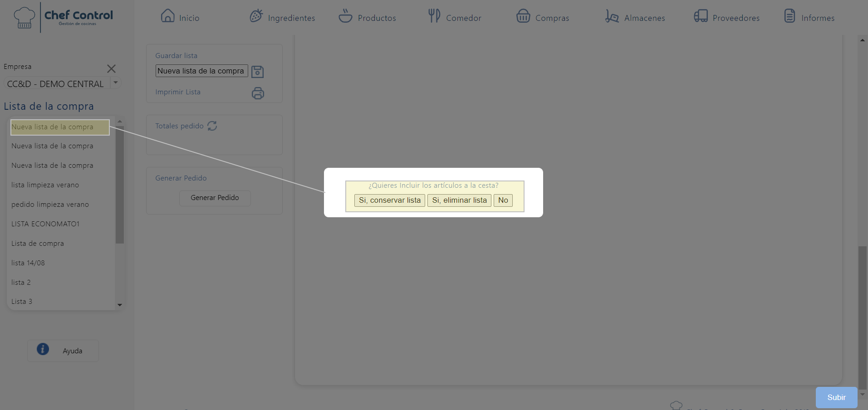Select 'lista limpieza verano' from the list
The height and width of the screenshot is (410, 868).
pos(45,185)
